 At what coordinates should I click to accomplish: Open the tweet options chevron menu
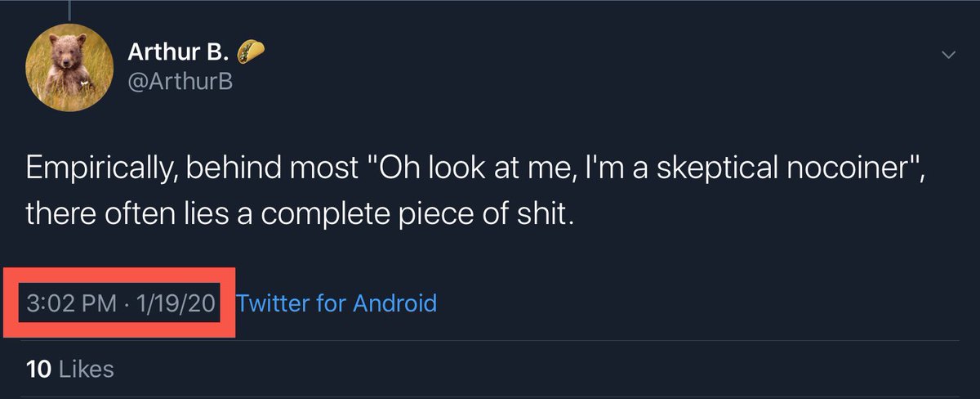(x=948, y=55)
